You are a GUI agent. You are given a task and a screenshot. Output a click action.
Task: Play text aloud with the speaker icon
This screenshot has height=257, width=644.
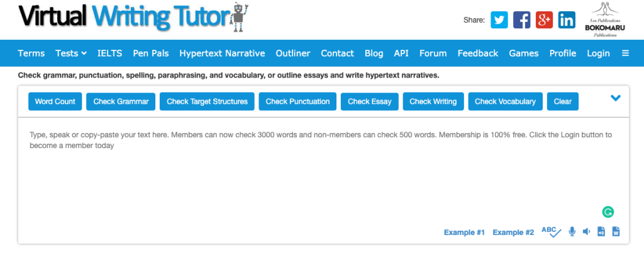pos(587,232)
